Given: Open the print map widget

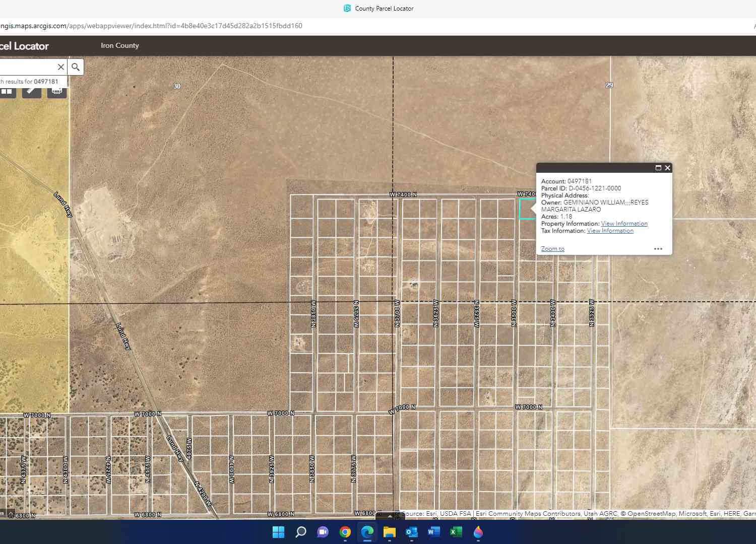Looking at the screenshot, I should tap(57, 91).
